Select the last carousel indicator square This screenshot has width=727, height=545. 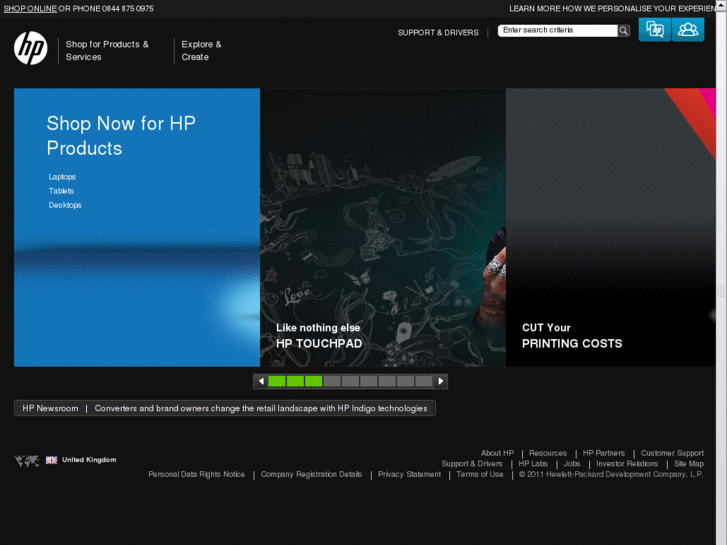click(x=424, y=381)
